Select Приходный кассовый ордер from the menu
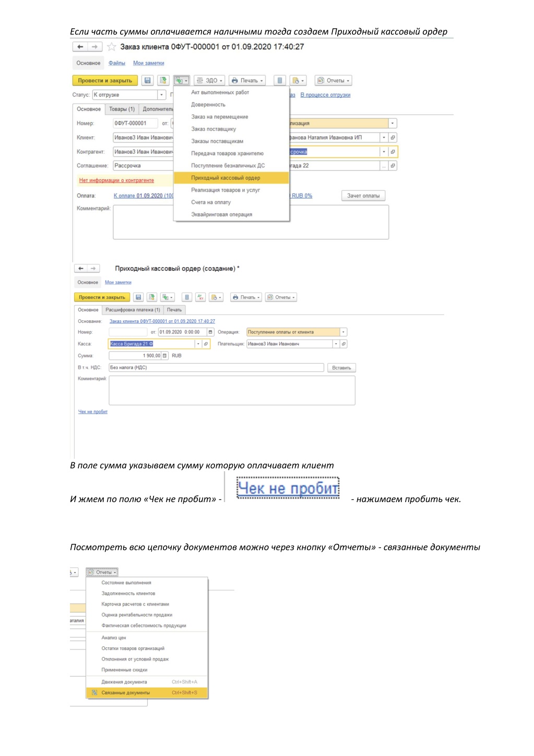The width and height of the screenshot is (534, 756). pyautogui.click(x=232, y=178)
